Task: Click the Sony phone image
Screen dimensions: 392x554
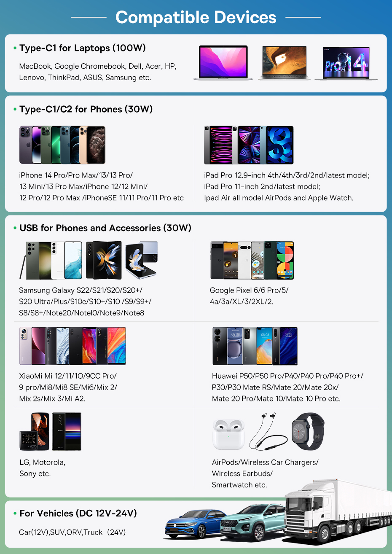Action: pos(67,431)
